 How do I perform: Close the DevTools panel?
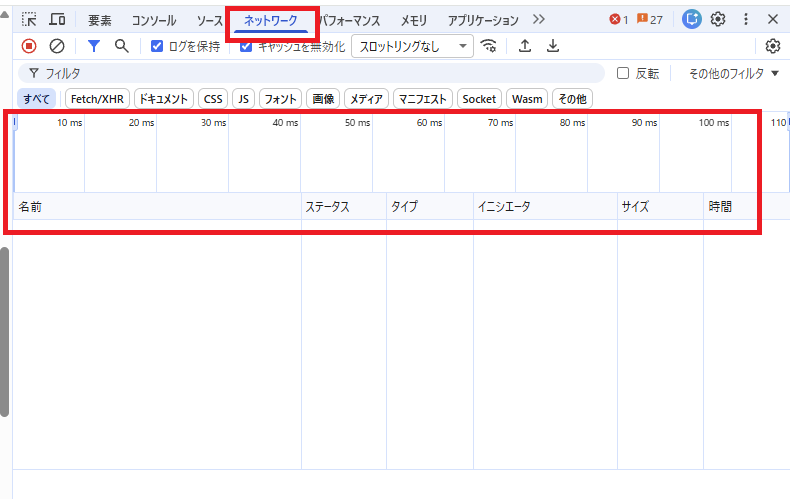coord(773,20)
